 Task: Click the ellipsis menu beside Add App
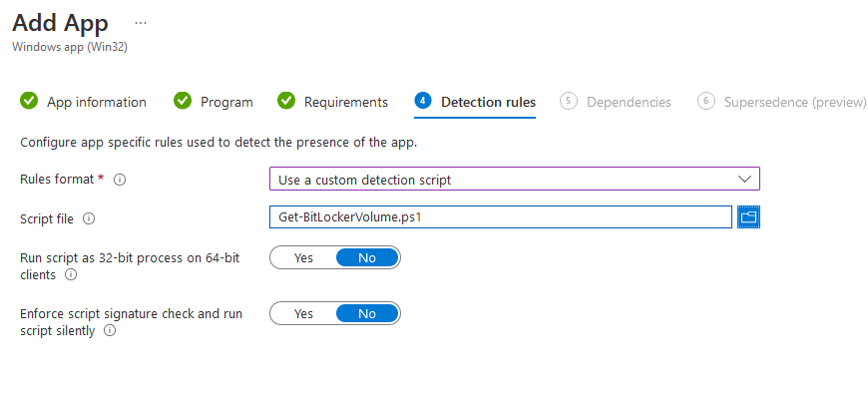pos(140,22)
